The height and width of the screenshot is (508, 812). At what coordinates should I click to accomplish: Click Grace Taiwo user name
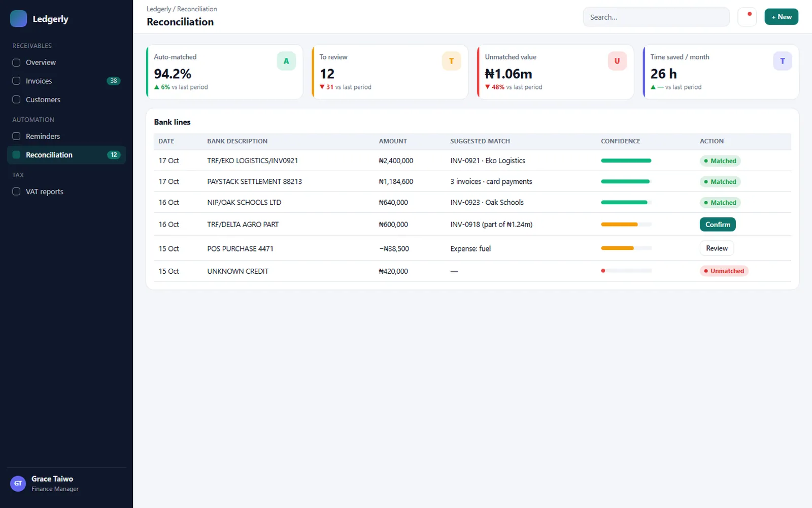[x=52, y=479]
